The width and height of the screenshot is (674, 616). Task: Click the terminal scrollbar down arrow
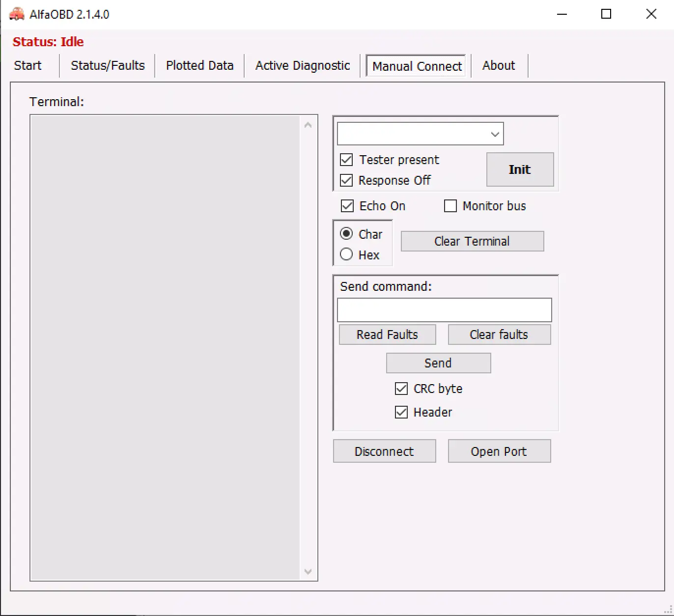point(308,571)
